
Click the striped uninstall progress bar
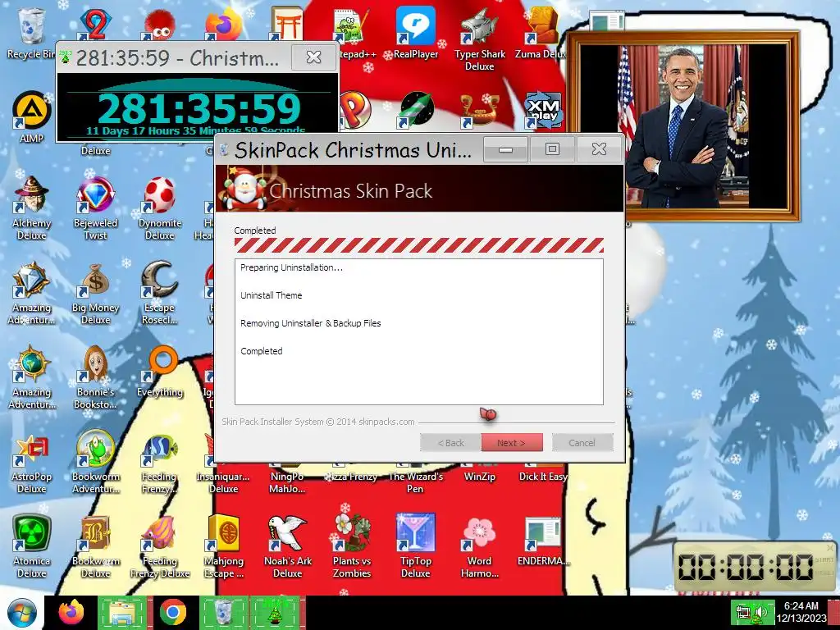(419, 245)
